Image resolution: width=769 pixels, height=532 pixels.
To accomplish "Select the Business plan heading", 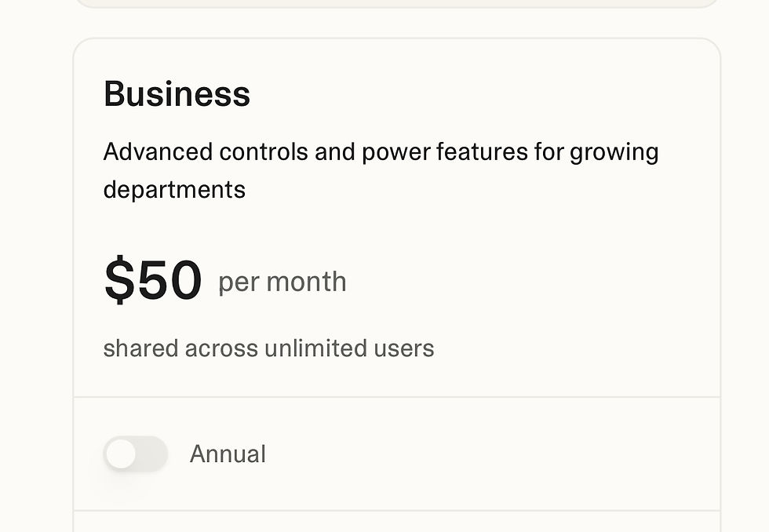I will tap(177, 94).
